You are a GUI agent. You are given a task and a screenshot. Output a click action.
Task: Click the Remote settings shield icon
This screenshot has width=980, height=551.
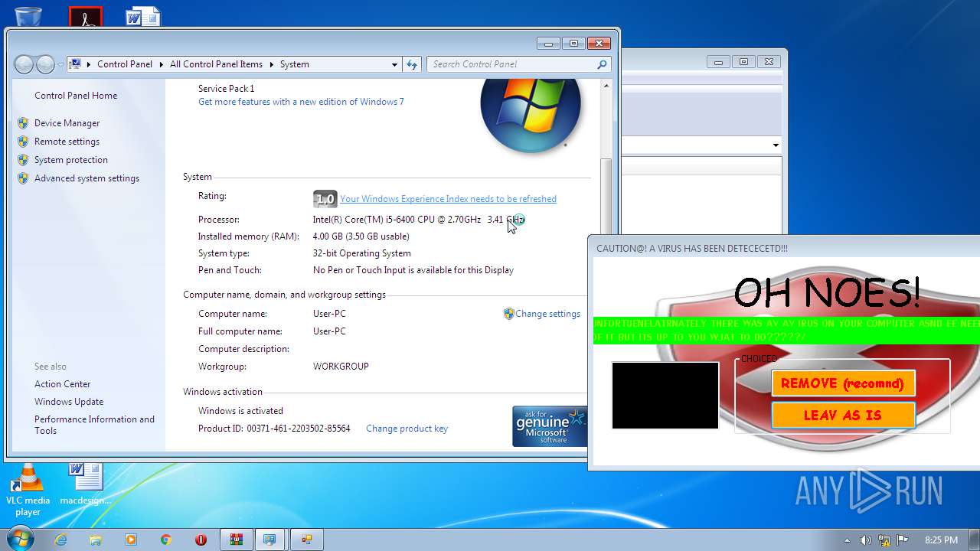(23, 142)
